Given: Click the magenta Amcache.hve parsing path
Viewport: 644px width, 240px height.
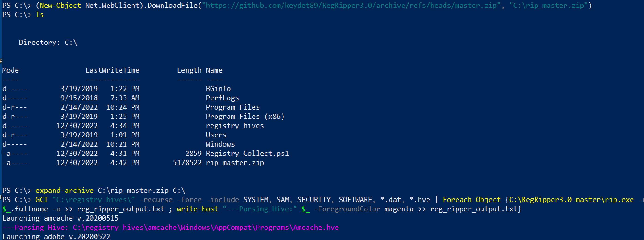Looking at the screenshot, I should tap(205, 228).
